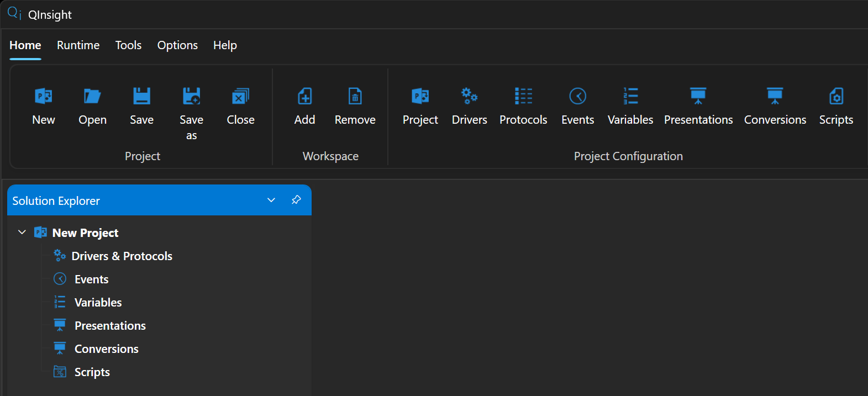Open Variables in Project Configuration ribbon

pos(630,96)
